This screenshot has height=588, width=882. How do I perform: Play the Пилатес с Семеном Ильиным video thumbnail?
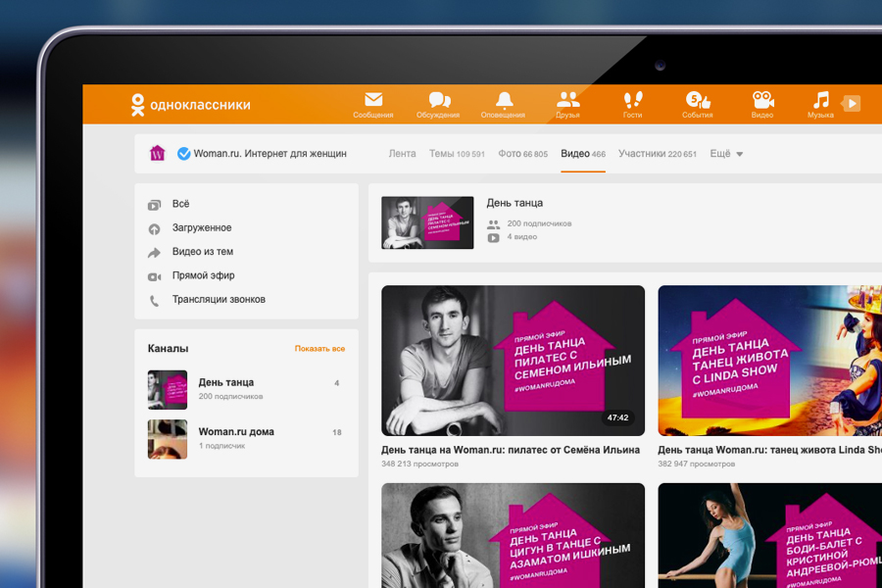coord(513,361)
